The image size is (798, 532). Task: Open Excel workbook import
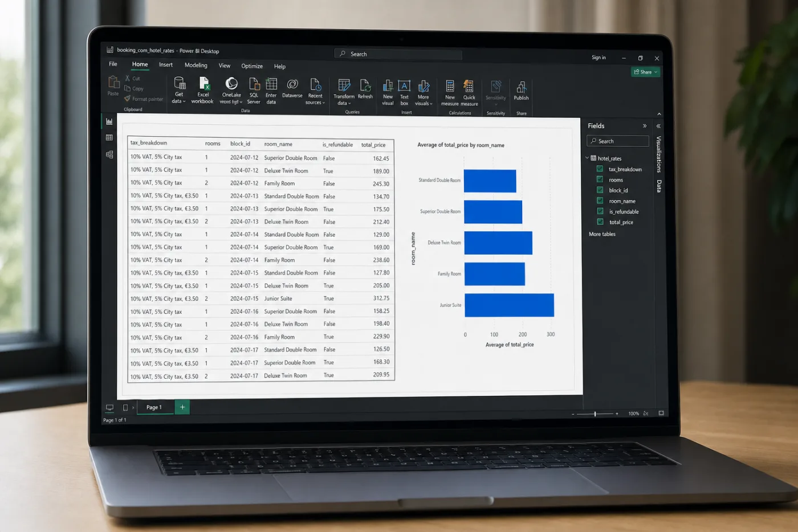tap(203, 84)
